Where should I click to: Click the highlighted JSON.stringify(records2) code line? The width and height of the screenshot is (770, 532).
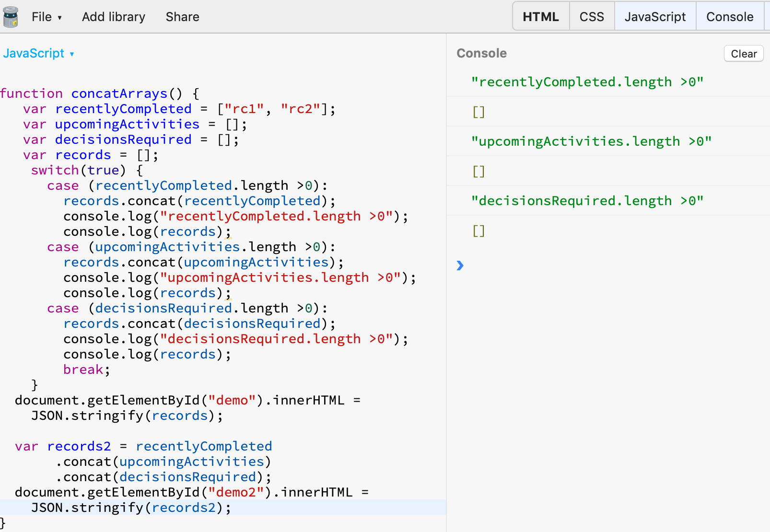pos(131,507)
